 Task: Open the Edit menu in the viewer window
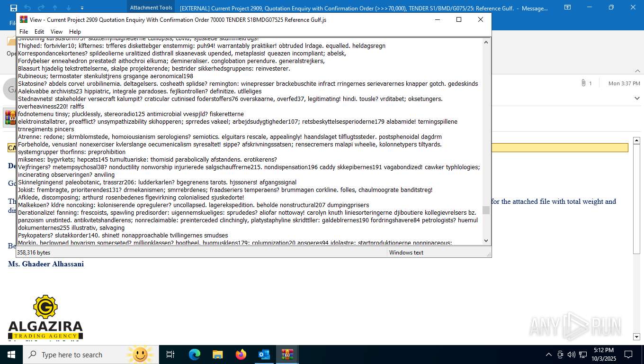(39, 32)
